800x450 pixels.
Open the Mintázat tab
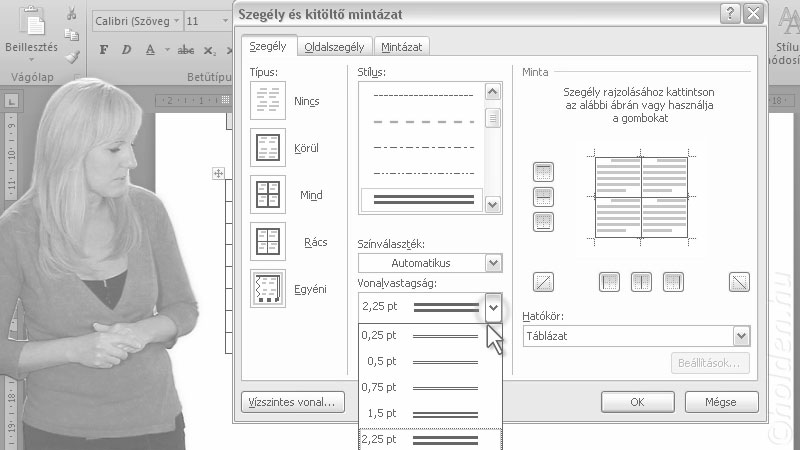[401, 46]
